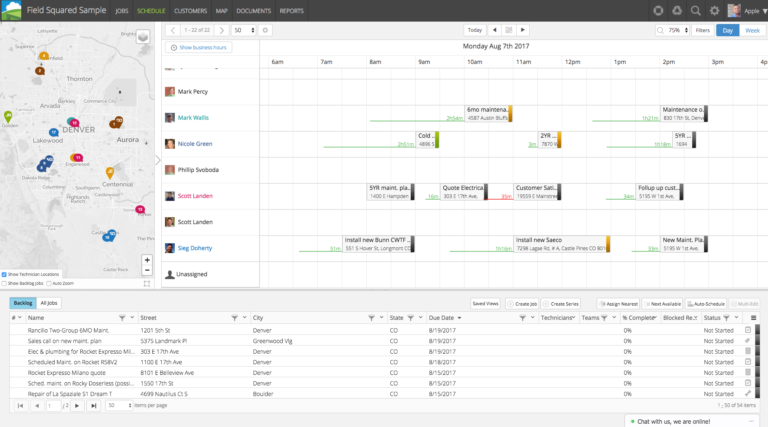Go to first page of backlog

pyautogui.click(x=20, y=405)
